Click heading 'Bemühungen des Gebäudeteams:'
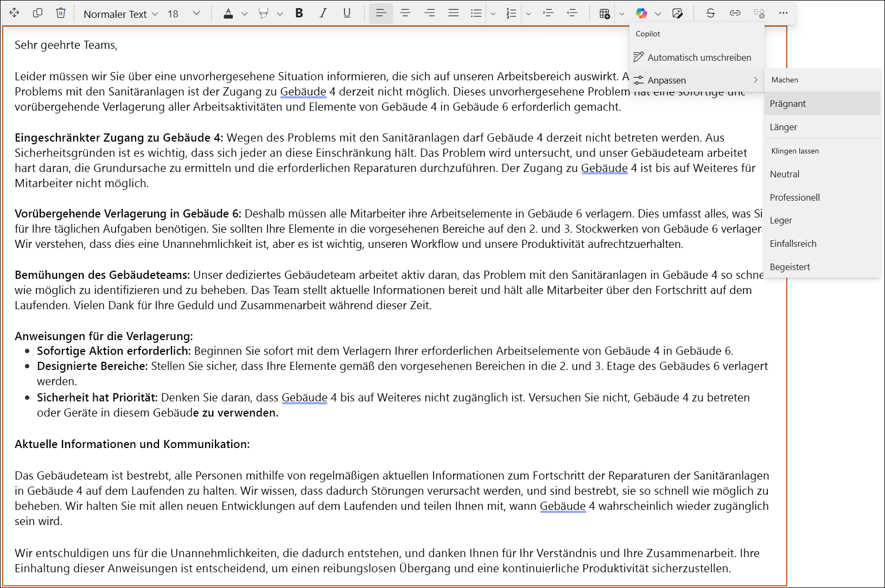The width and height of the screenshot is (885, 588). coord(103,275)
